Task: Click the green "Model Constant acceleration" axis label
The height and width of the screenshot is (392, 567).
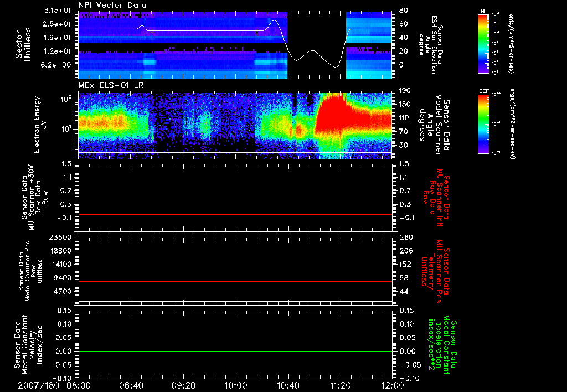Action: tap(442, 345)
